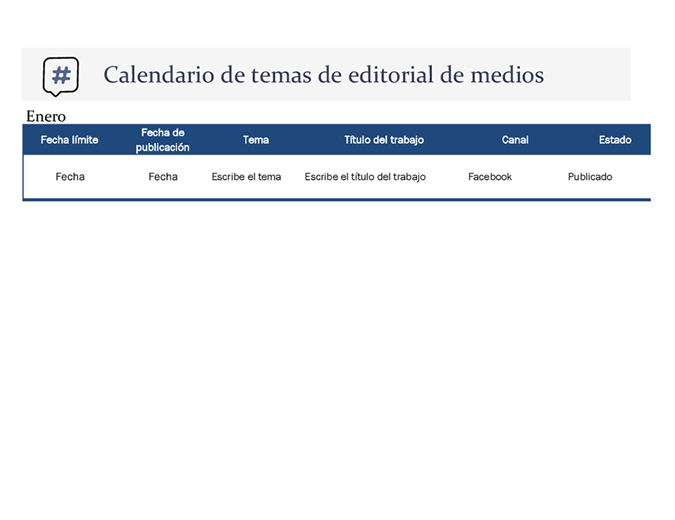Select the 'Tema' column header
Image resolution: width=675 pixels, height=520 pixels.
click(x=255, y=140)
